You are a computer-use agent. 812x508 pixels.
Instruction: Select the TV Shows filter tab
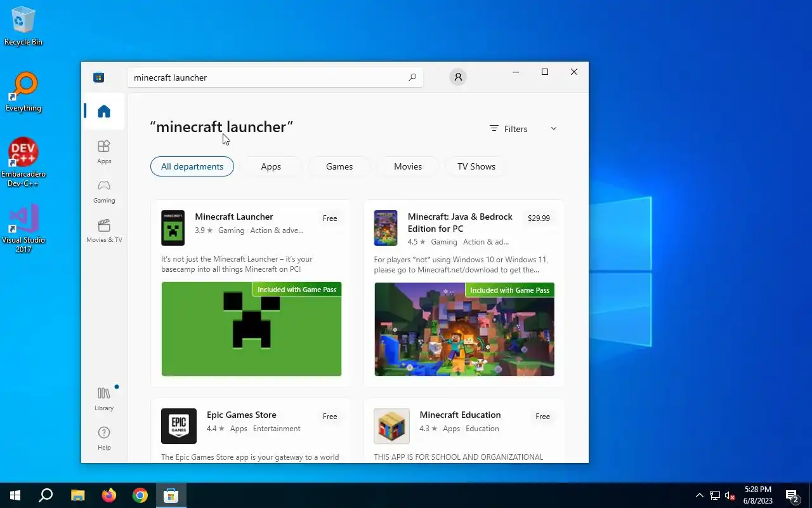point(476,166)
